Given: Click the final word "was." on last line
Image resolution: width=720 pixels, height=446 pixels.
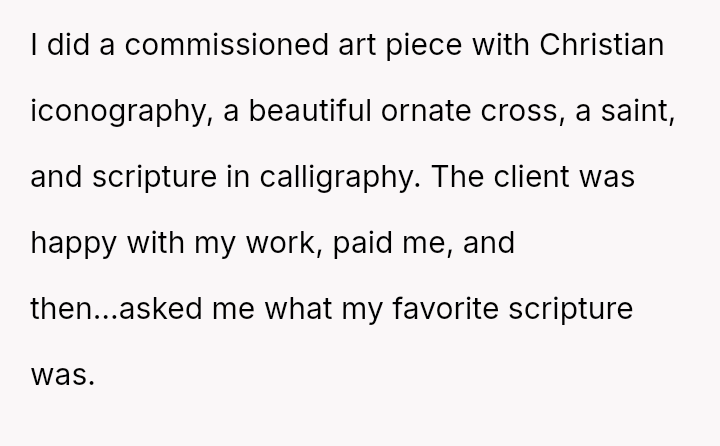Looking at the screenshot, I should pos(62,375).
